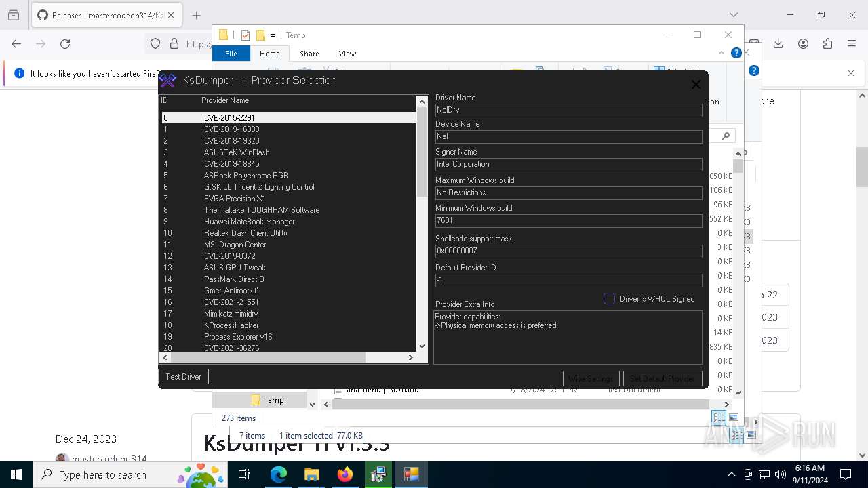The width and height of the screenshot is (868, 488).
Task: Click the Shellcode support mask field
Action: tap(568, 251)
